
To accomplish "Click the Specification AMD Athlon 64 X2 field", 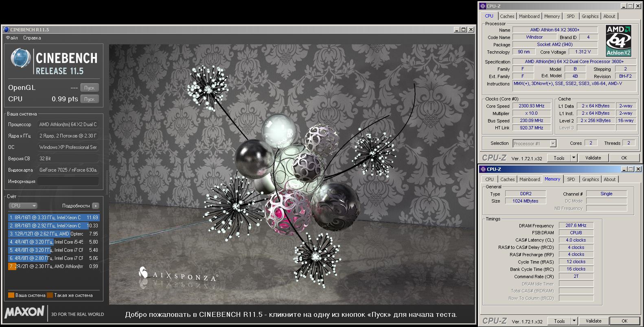I will (574, 61).
